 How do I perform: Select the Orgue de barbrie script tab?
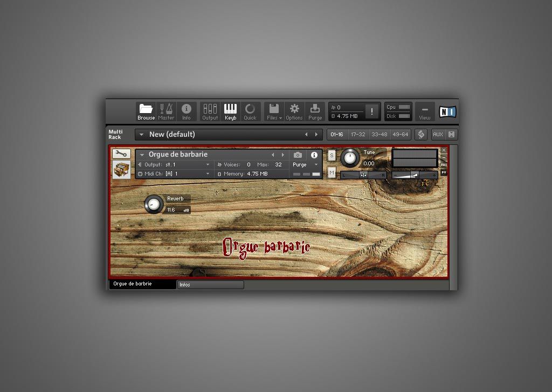tap(142, 284)
